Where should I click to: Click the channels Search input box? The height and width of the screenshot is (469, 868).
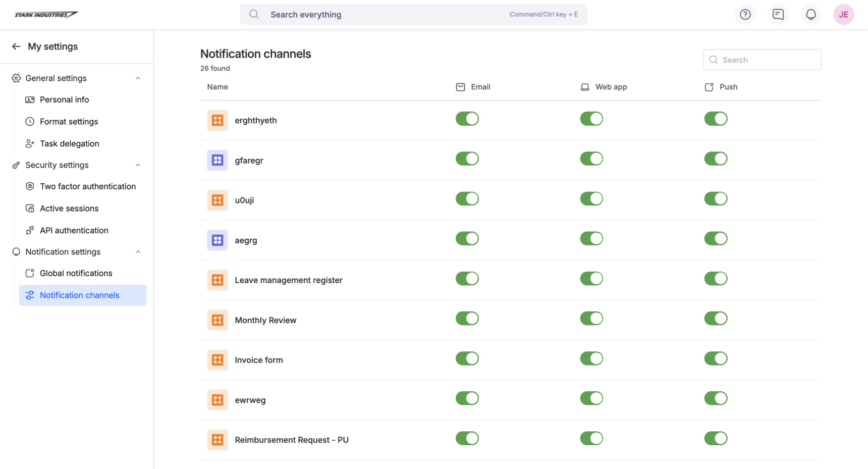(762, 60)
